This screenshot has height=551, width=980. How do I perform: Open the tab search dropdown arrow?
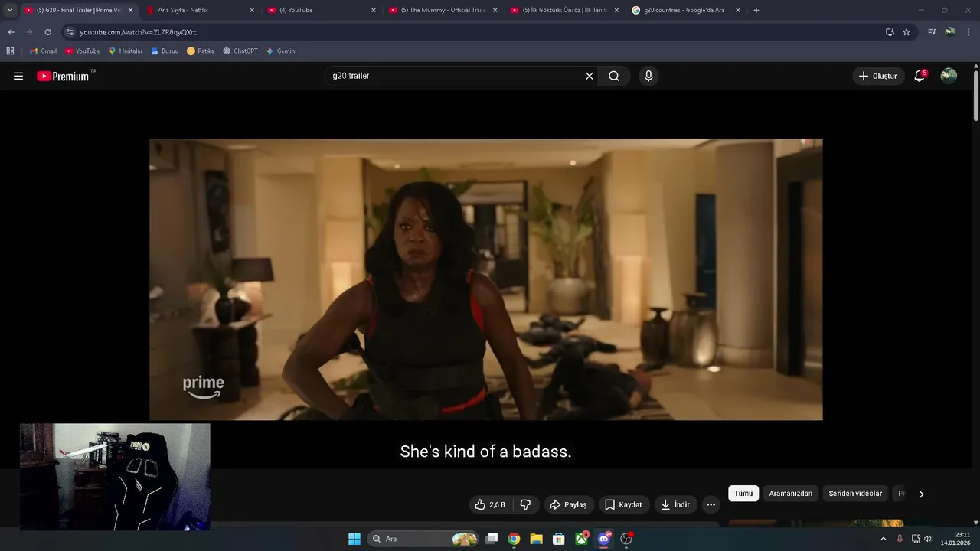pos(10,10)
